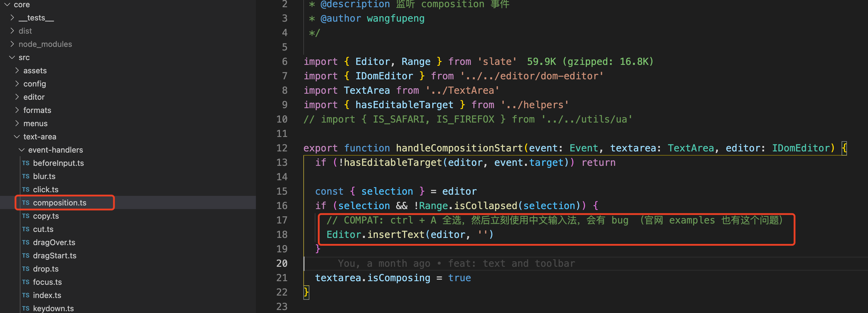Click the TS icon beside focus.ts

[x=26, y=282]
